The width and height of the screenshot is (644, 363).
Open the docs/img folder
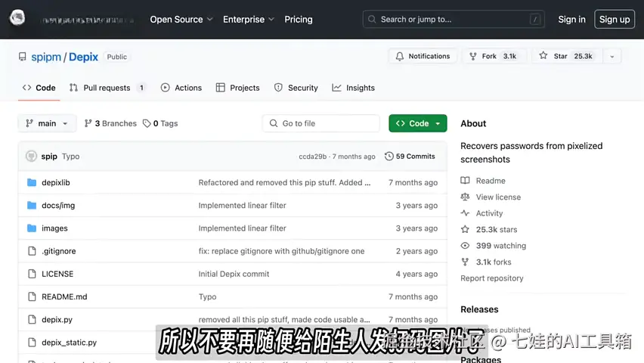point(58,205)
